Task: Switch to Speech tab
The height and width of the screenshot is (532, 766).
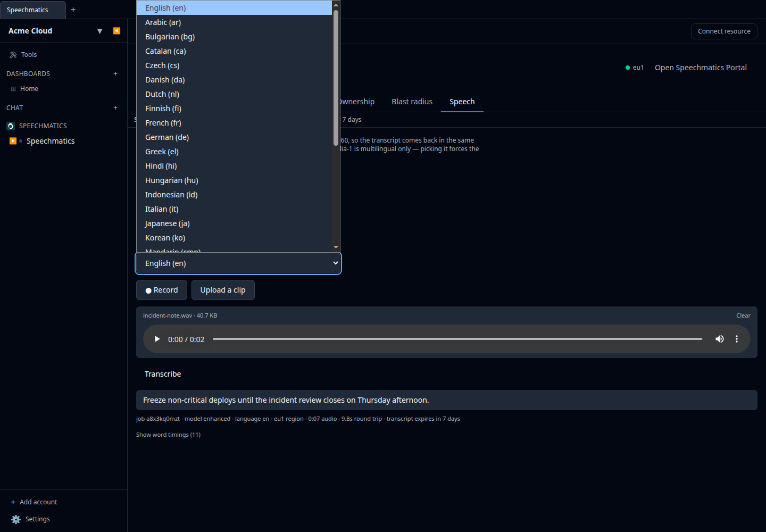Action: (462, 102)
